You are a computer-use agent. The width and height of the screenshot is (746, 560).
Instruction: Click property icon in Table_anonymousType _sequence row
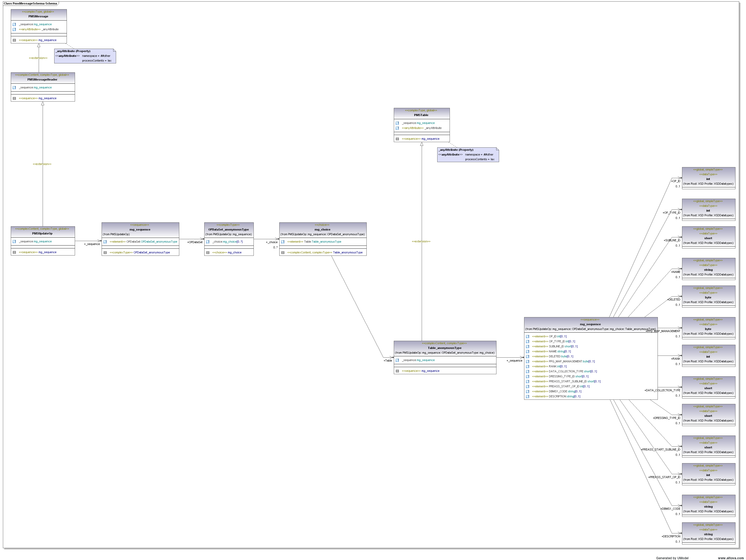397,360
